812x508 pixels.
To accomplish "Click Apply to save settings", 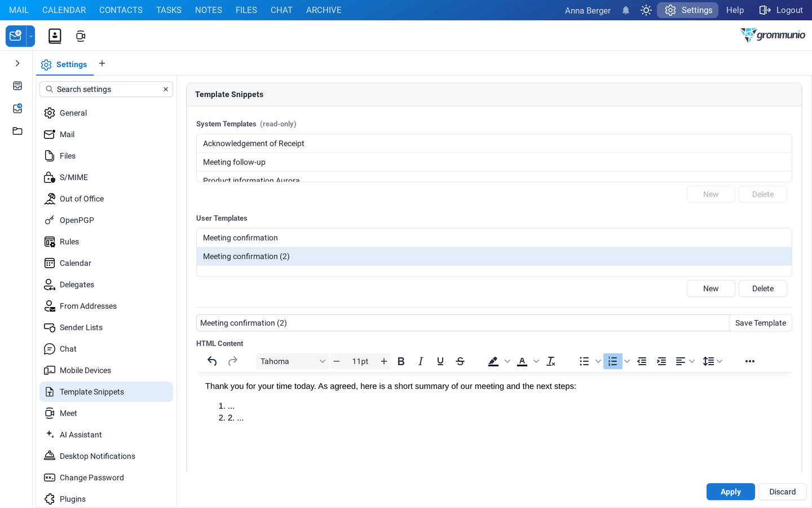I will tap(731, 492).
